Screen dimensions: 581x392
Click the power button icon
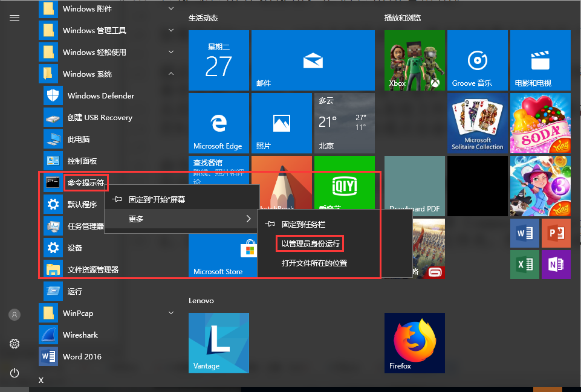tap(15, 373)
